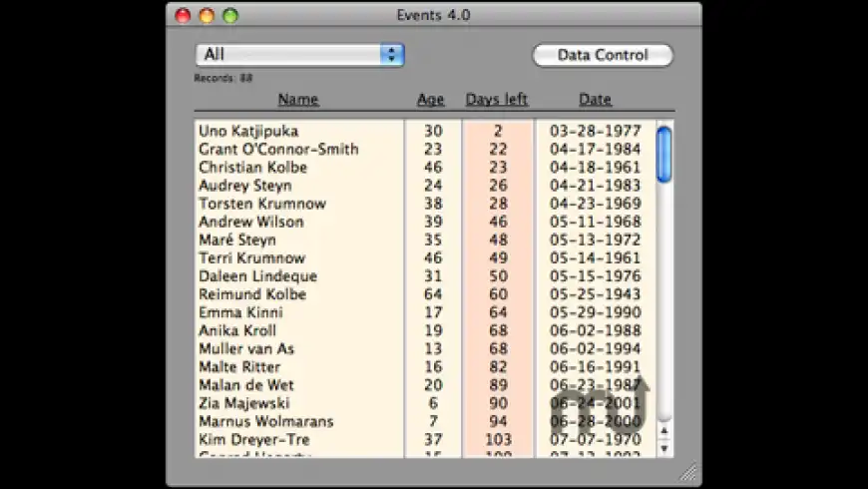The image size is (868, 489).
Task: Open the All filter dropdown
Action: pos(299,55)
